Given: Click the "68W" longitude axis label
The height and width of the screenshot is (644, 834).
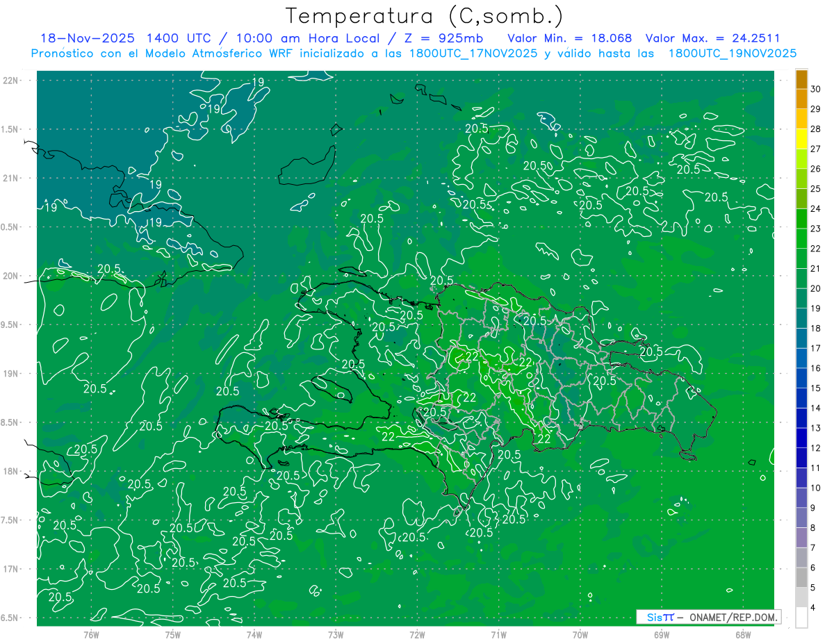Looking at the screenshot, I should [x=743, y=634].
